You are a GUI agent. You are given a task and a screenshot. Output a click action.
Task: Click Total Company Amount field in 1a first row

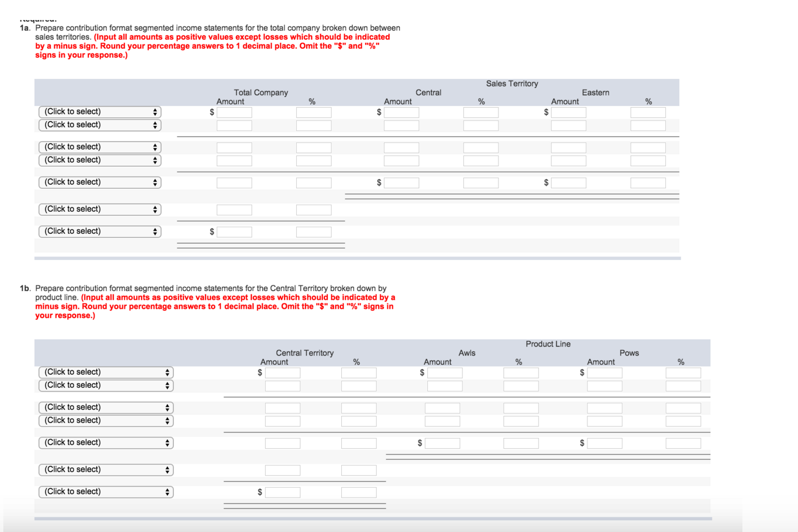click(234, 112)
